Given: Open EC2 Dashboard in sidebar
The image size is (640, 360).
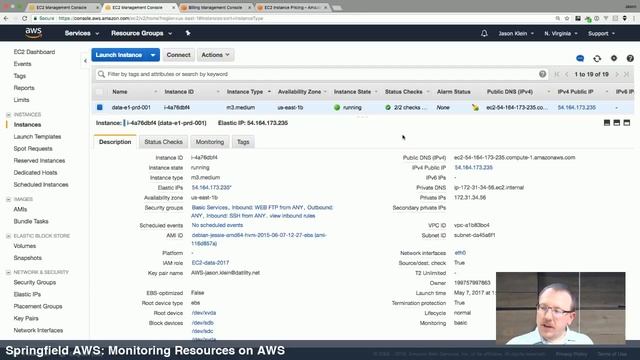Looking at the screenshot, I should pyautogui.click(x=34, y=52).
